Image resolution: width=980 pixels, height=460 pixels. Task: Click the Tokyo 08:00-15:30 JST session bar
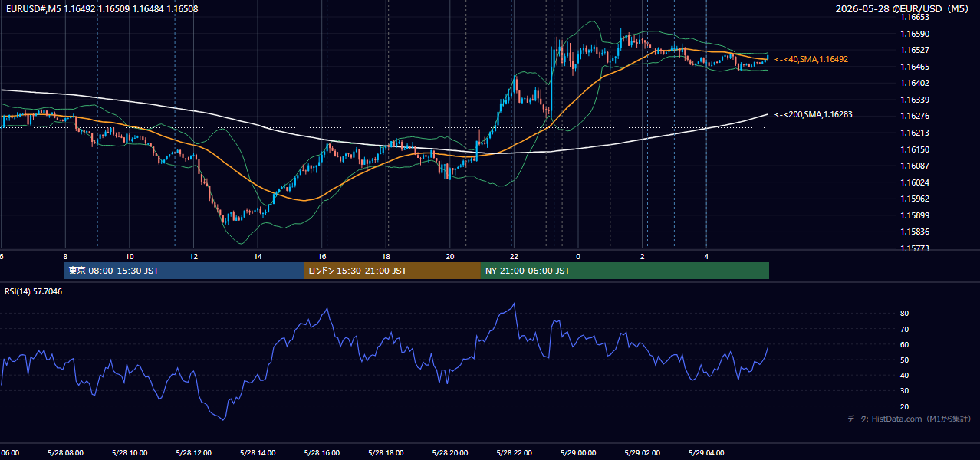tap(184, 271)
